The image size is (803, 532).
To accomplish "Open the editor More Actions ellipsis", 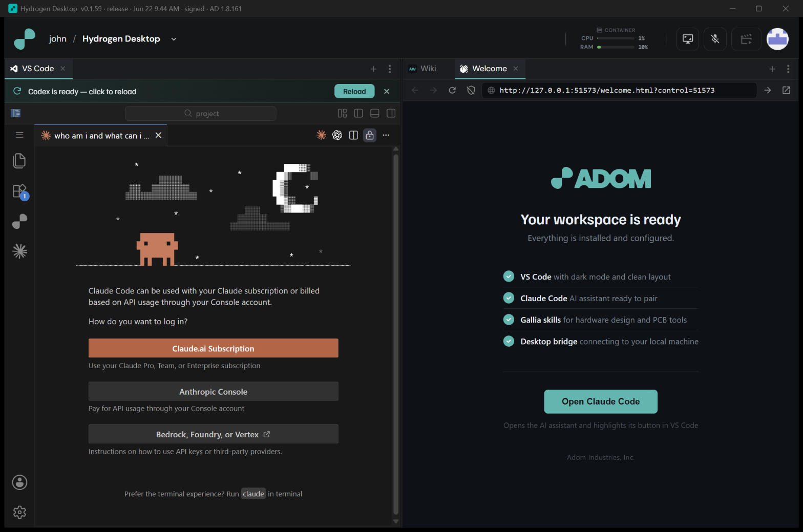I will click(386, 135).
